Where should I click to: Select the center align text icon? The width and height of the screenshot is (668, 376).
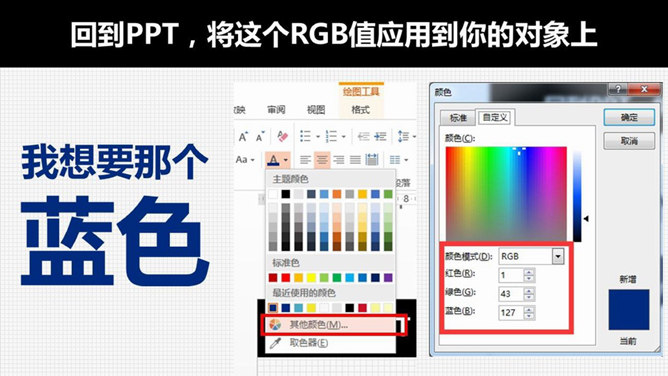[322, 160]
